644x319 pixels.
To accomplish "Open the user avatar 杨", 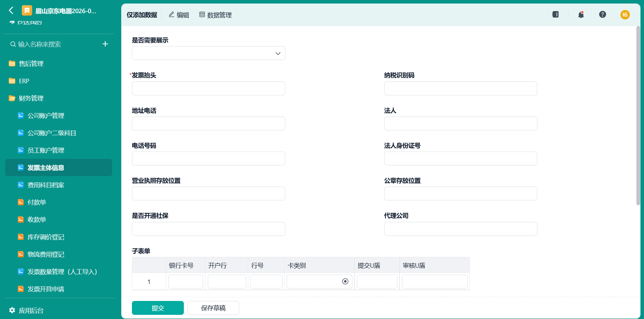I will pos(625,15).
